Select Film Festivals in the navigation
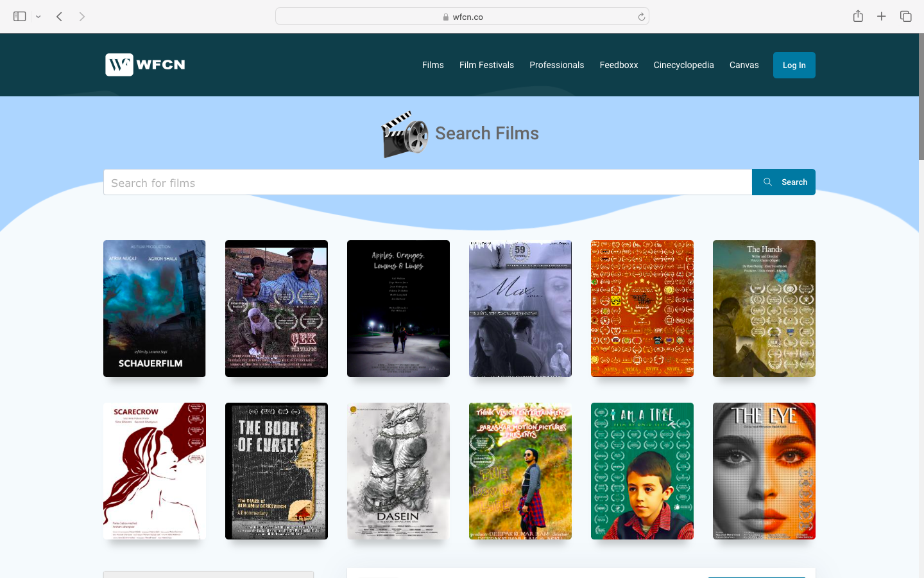This screenshot has height=578, width=924. tap(486, 65)
